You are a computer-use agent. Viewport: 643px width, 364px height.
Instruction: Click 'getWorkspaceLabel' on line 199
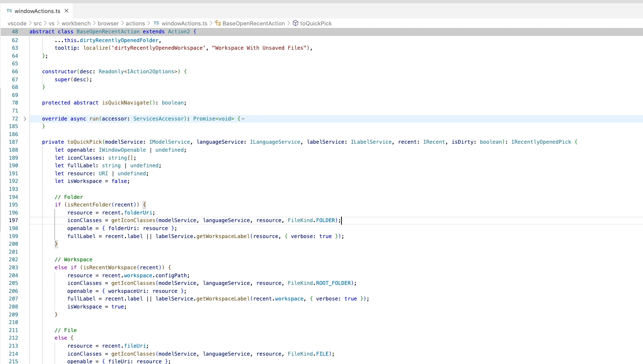pos(223,236)
